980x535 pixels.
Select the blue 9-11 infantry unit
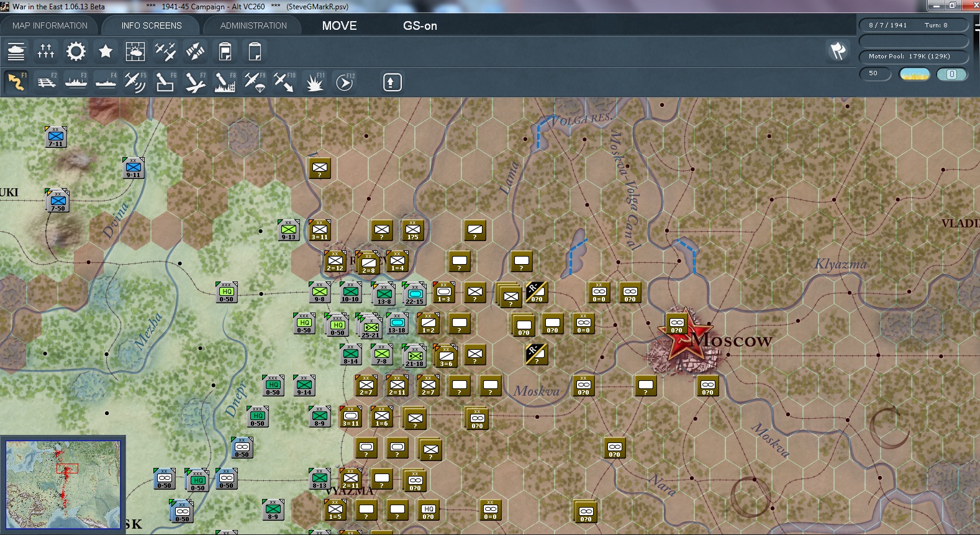(x=134, y=168)
